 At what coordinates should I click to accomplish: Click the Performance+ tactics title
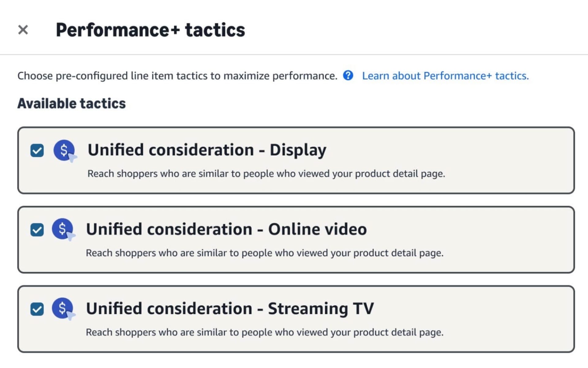coord(151,29)
